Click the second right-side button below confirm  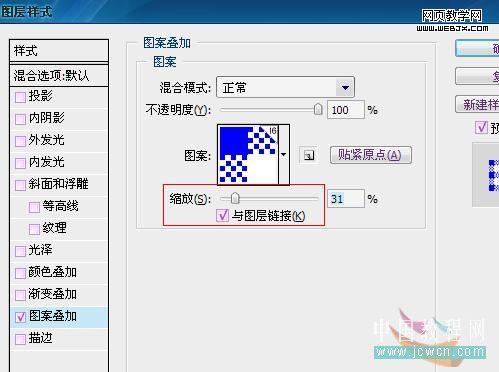[x=477, y=77]
